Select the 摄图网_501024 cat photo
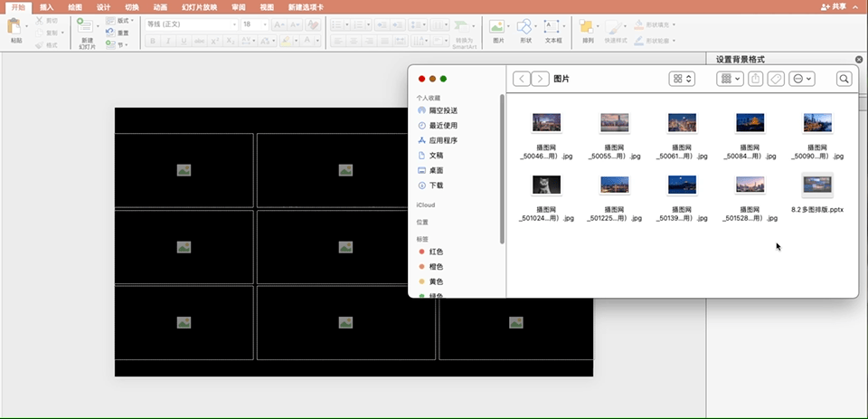This screenshot has width=868, height=419. [546, 185]
